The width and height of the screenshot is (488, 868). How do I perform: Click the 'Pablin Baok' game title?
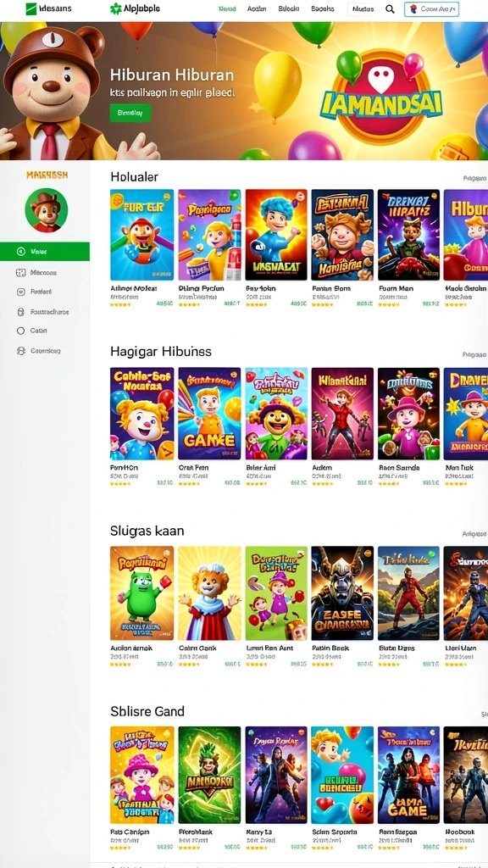pyautogui.click(x=330, y=648)
